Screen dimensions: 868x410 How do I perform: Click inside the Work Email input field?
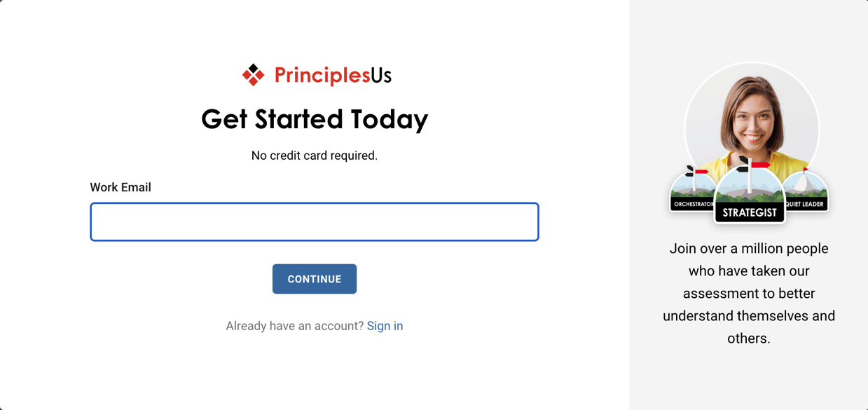tap(314, 221)
